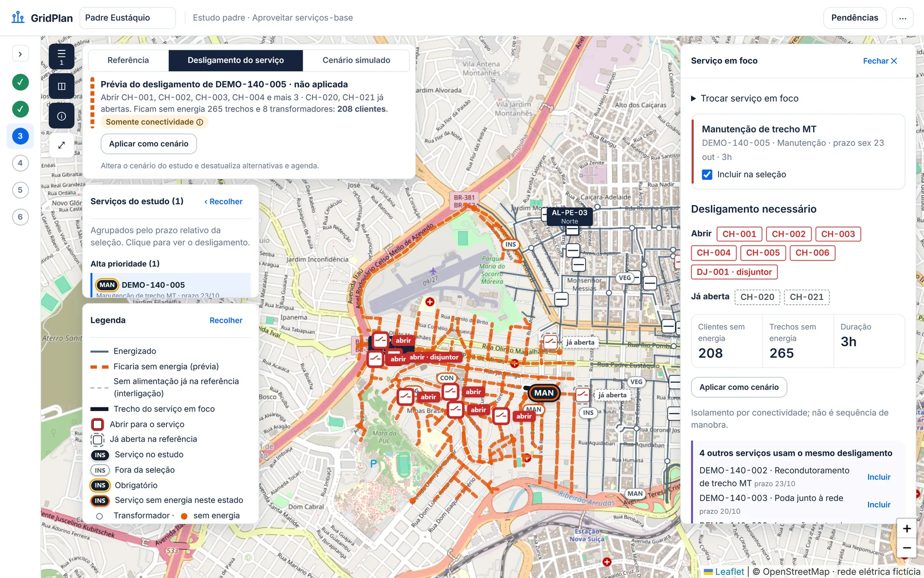Close the Serviço em foco panel
924x578 pixels.
click(x=880, y=61)
